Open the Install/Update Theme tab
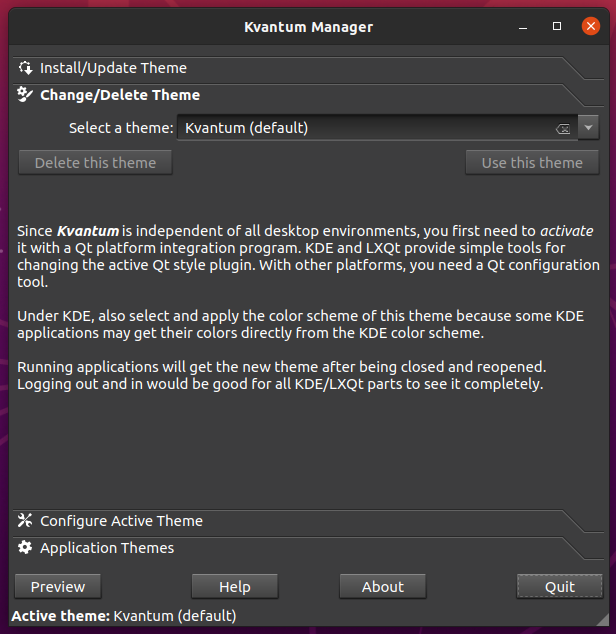616x634 pixels. [x=308, y=68]
